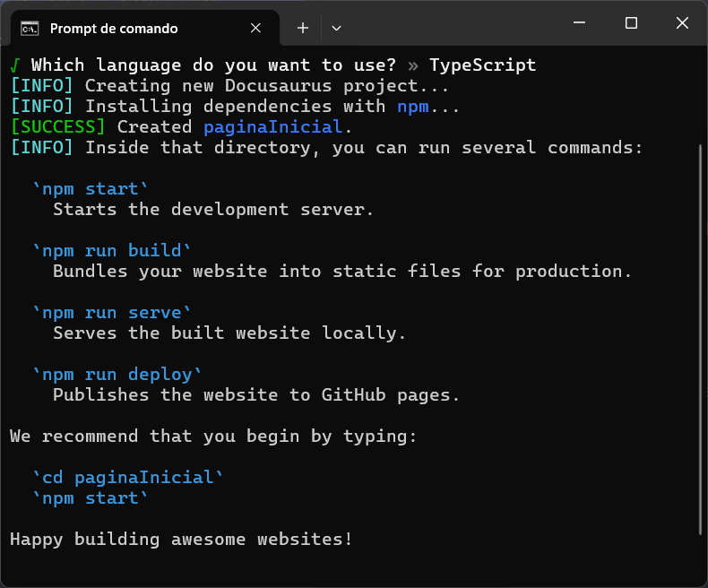
Task: Close the terminal window
Action: tap(683, 23)
